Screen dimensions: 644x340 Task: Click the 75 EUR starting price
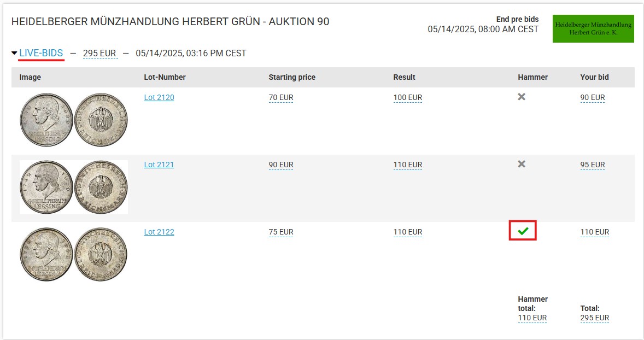click(x=281, y=232)
